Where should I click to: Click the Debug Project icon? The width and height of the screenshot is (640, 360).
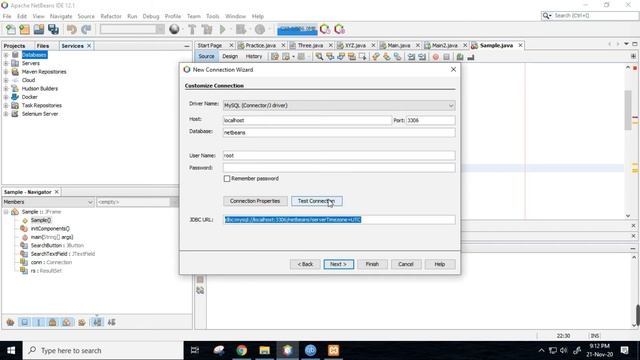(x=241, y=29)
